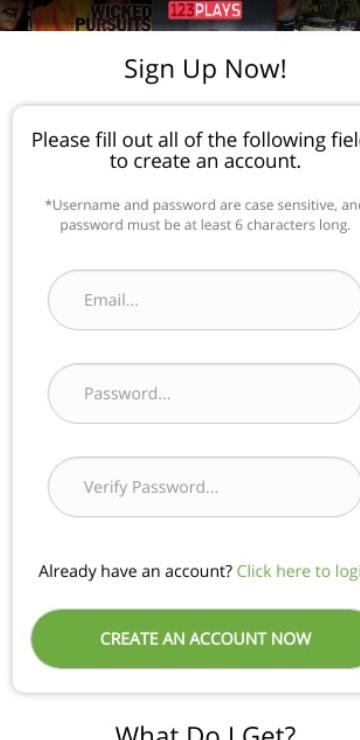The width and height of the screenshot is (360, 740).
Task: Click the red 123PLAYS logo
Action: click(x=205, y=10)
